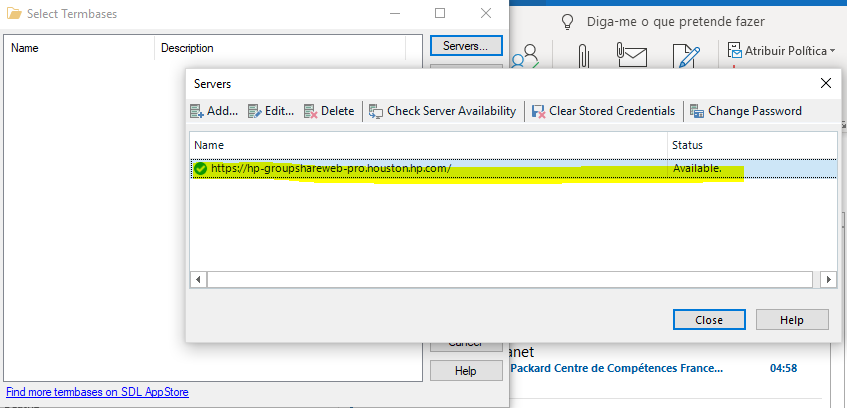Viewport: 847px width, 408px height.
Task: Click the Status column header
Action: (752, 145)
